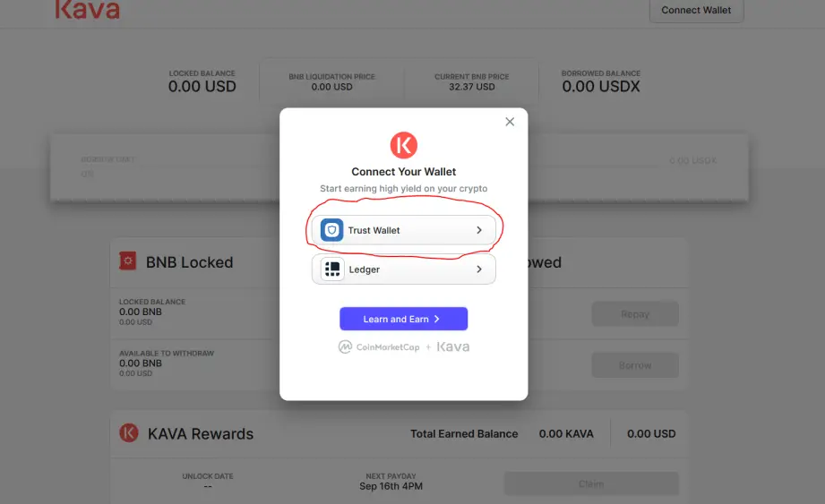Click the Repay button

635,313
